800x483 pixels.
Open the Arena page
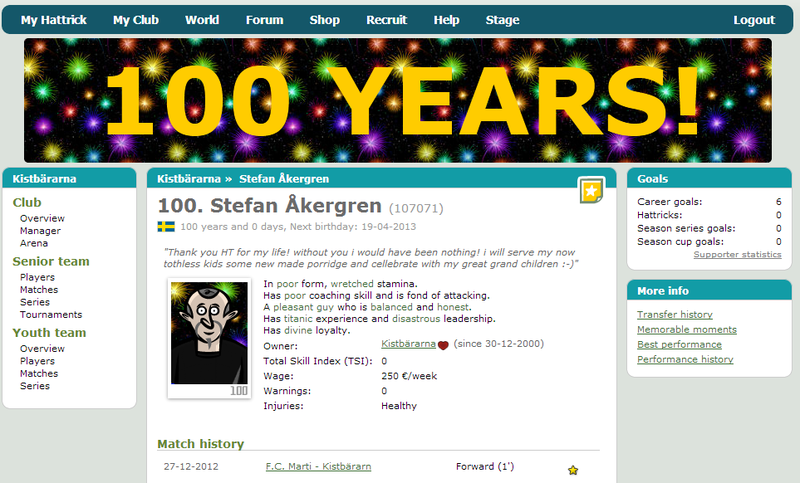[x=34, y=243]
